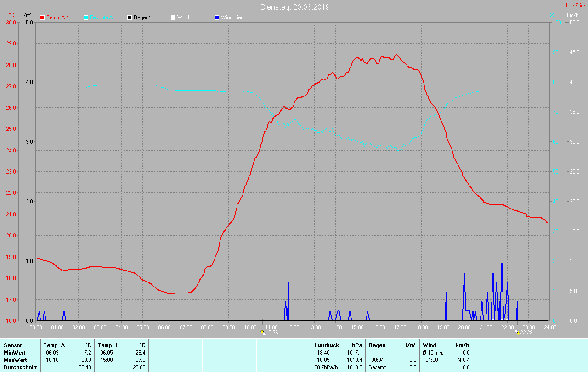The image size is (588, 372).
Task: Click the minimum time 06:09
Action: 52,353
